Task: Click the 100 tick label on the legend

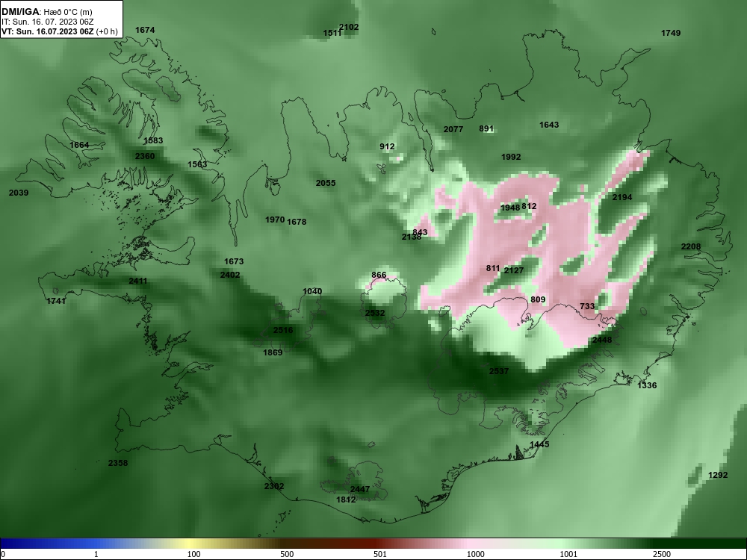Action: pyautogui.click(x=193, y=554)
